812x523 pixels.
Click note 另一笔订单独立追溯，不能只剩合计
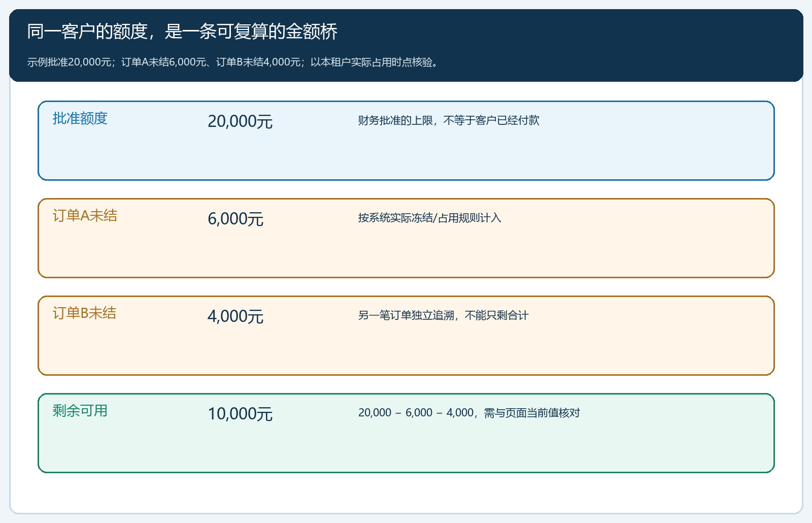[443, 315]
